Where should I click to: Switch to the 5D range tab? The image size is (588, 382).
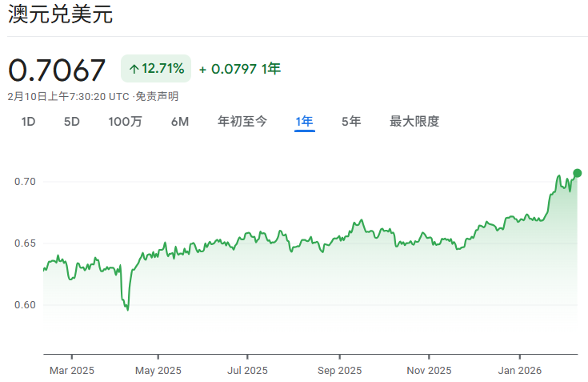click(72, 122)
